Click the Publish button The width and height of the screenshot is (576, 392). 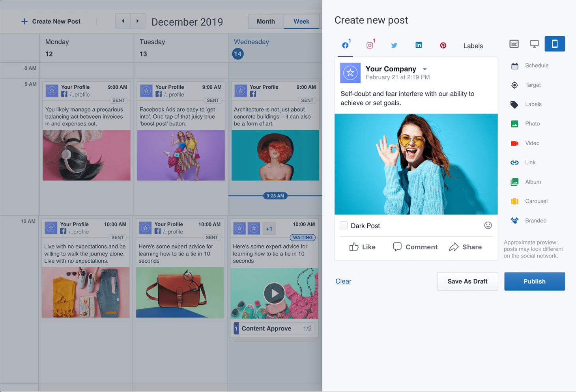(534, 281)
